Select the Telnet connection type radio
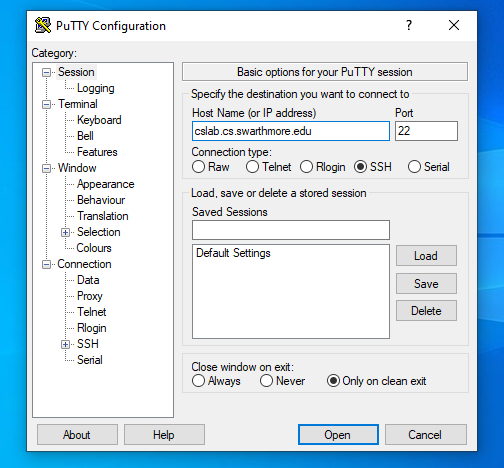 point(252,167)
